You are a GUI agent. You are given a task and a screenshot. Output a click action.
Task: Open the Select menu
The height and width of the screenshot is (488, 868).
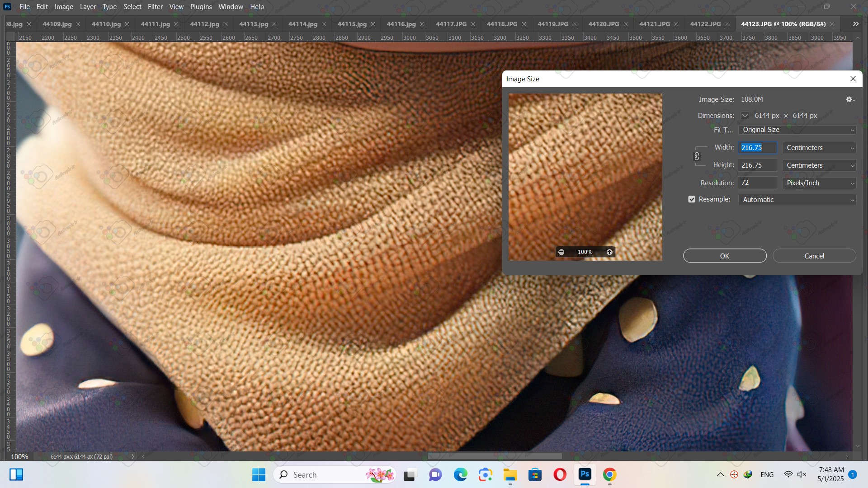(x=132, y=7)
